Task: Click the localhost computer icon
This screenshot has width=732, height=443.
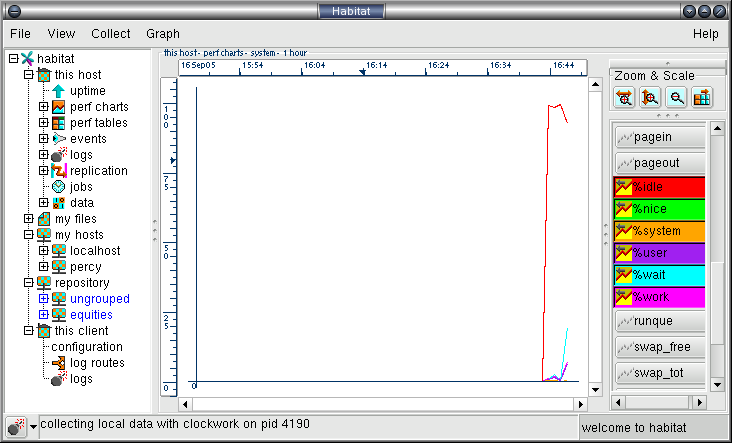Action: 58,251
